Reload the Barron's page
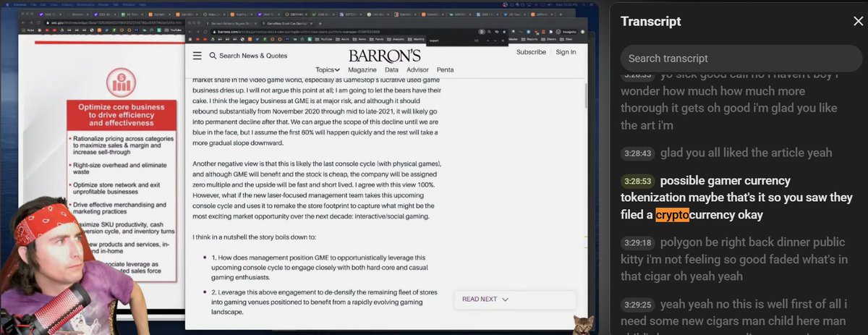 coord(205,33)
